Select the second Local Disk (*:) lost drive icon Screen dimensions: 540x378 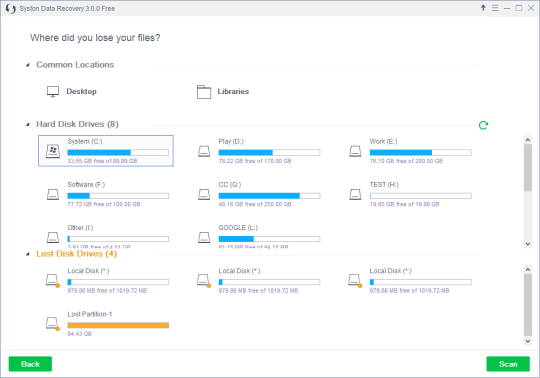coord(204,281)
